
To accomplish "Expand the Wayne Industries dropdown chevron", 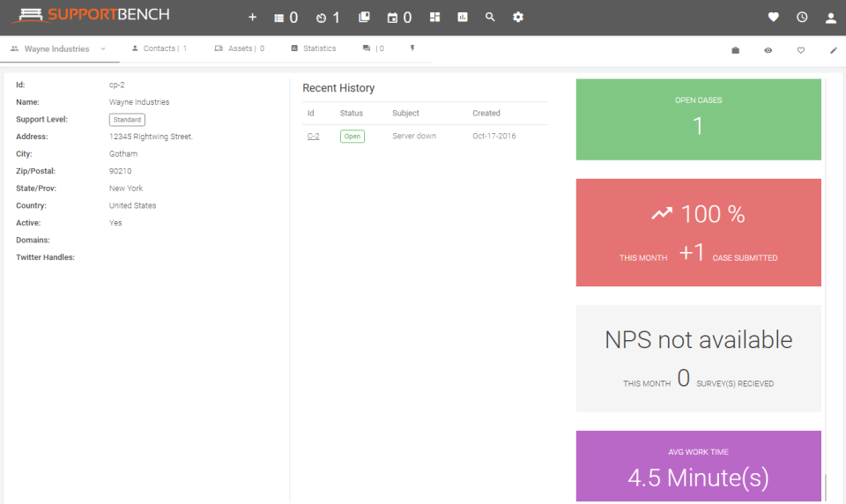I will [102, 48].
